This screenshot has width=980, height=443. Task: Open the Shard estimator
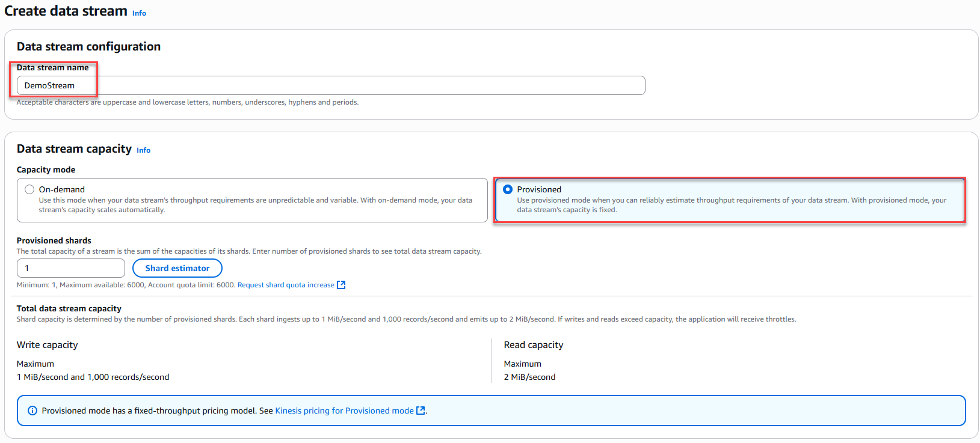[177, 268]
